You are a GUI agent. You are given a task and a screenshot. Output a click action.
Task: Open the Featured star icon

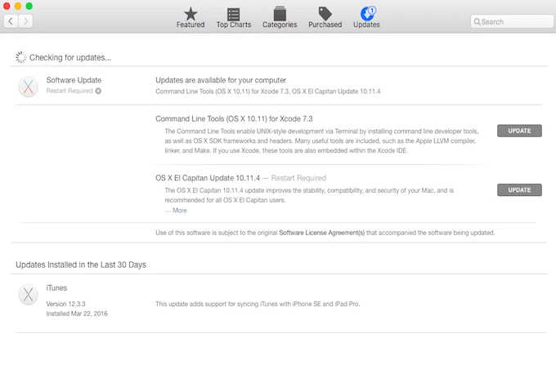click(x=191, y=14)
